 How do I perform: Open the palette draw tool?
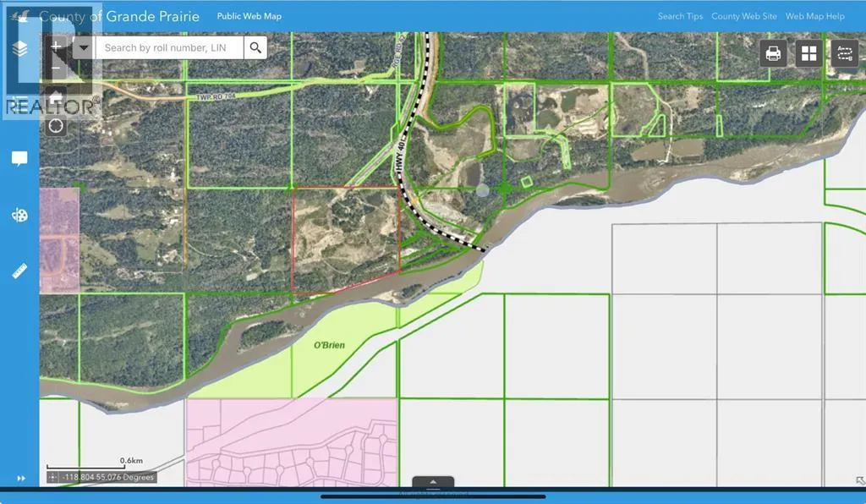(x=19, y=216)
